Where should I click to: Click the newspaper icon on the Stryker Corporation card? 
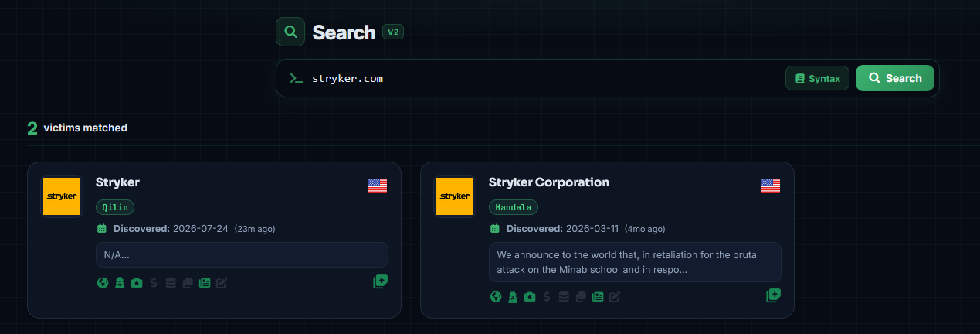coord(598,297)
